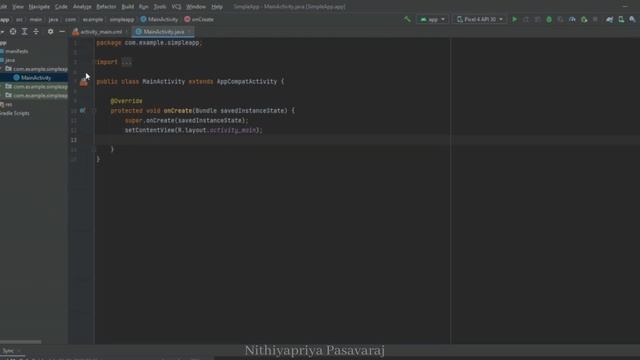
Task: Collapse the onCreate method fold marker
Action: point(94,111)
